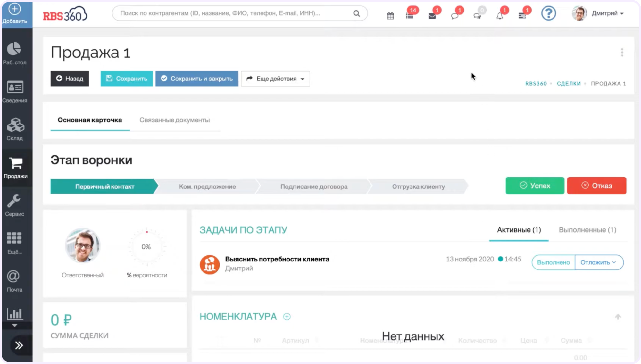This screenshot has width=641, height=364.
Task: Click Сохранить и закрыть button
Action: pyautogui.click(x=197, y=79)
